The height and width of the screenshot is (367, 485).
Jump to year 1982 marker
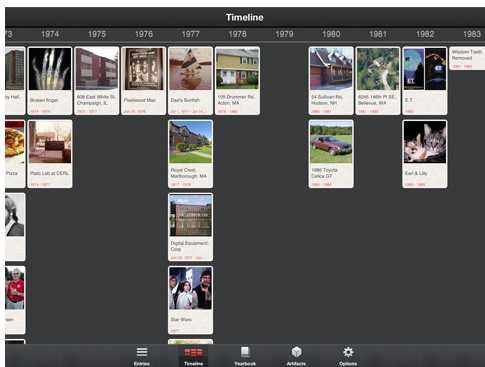(425, 34)
